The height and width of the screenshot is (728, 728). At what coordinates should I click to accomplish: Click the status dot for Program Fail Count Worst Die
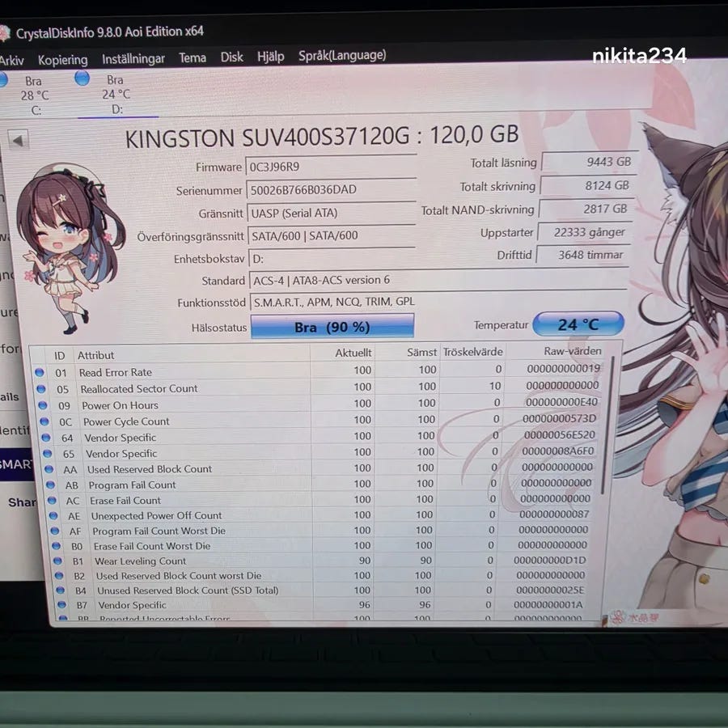pos(55,531)
